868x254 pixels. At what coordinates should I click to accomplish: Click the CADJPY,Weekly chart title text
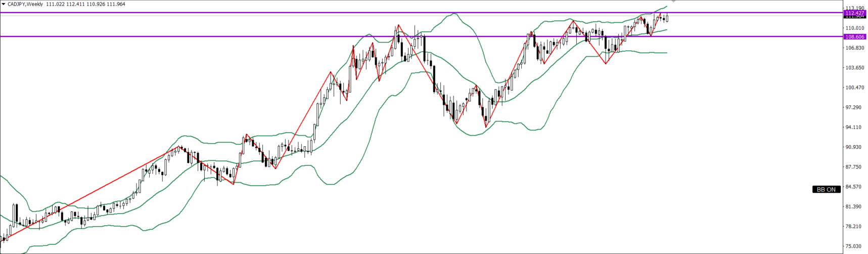point(25,4)
